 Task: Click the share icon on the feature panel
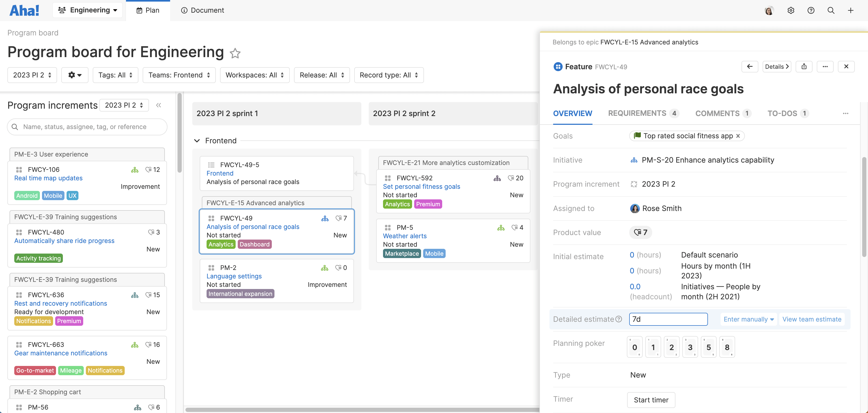pyautogui.click(x=804, y=66)
